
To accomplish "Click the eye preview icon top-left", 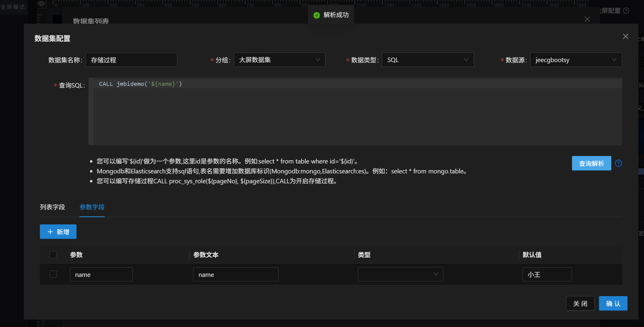I will coord(41,4).
